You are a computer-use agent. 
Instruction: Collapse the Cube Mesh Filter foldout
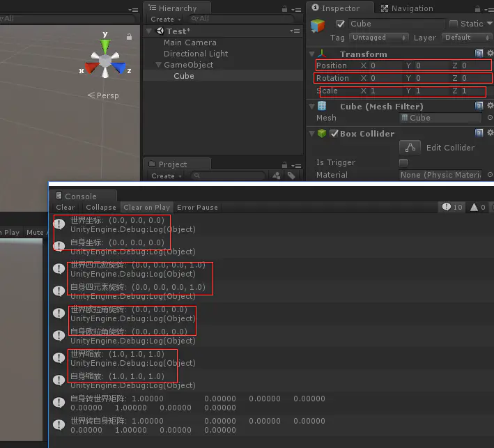coord(312,106)
